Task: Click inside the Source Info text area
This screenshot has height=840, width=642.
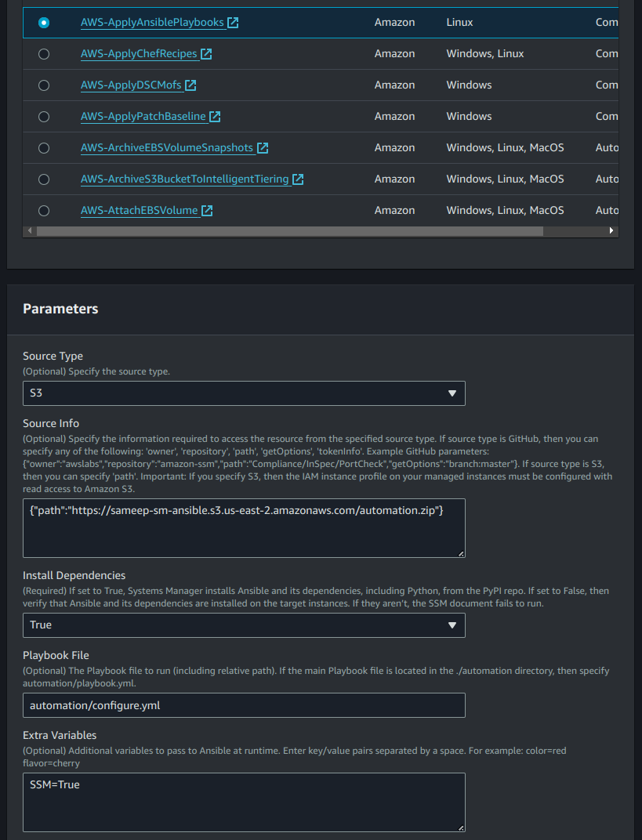Action: pyautogui.click(x=244, y=527)
